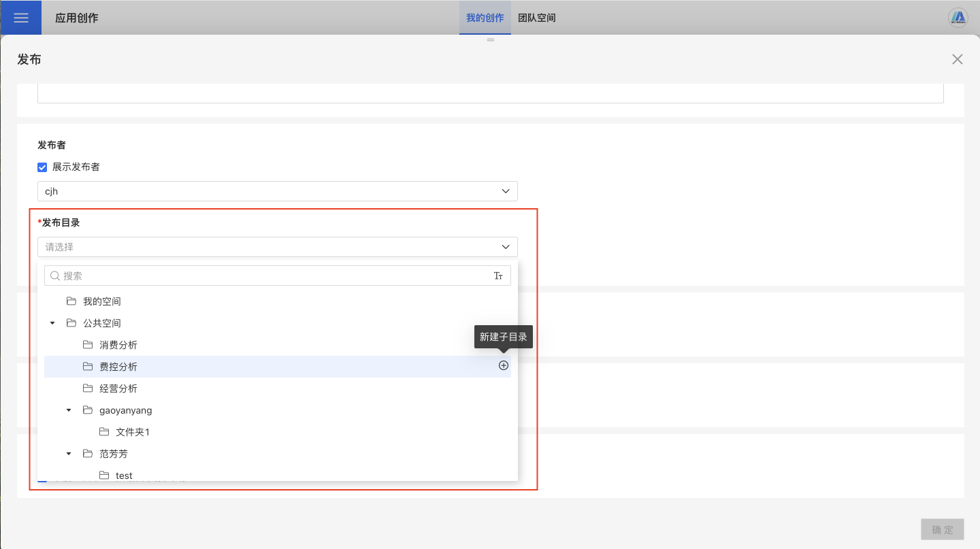The image size is (980, 549).
Task: Collapse the 范芳芳 folder node
Action: [x=69, y=454]
